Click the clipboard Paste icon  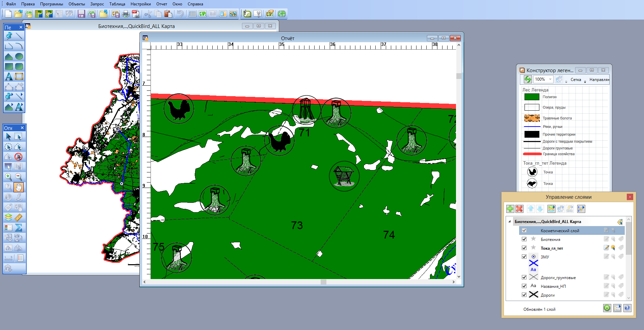pyautogui.click(x=168, y=14)
